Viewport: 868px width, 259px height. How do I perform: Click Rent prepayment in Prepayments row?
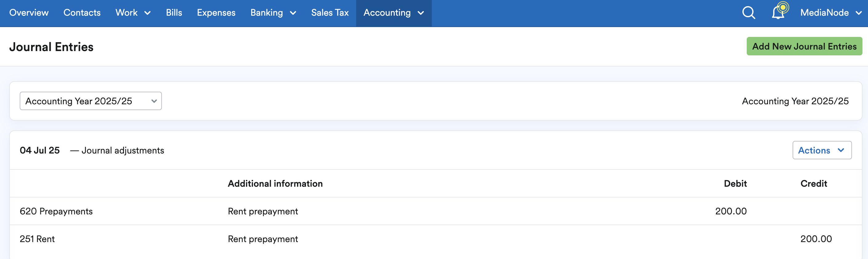coord(263,211)
